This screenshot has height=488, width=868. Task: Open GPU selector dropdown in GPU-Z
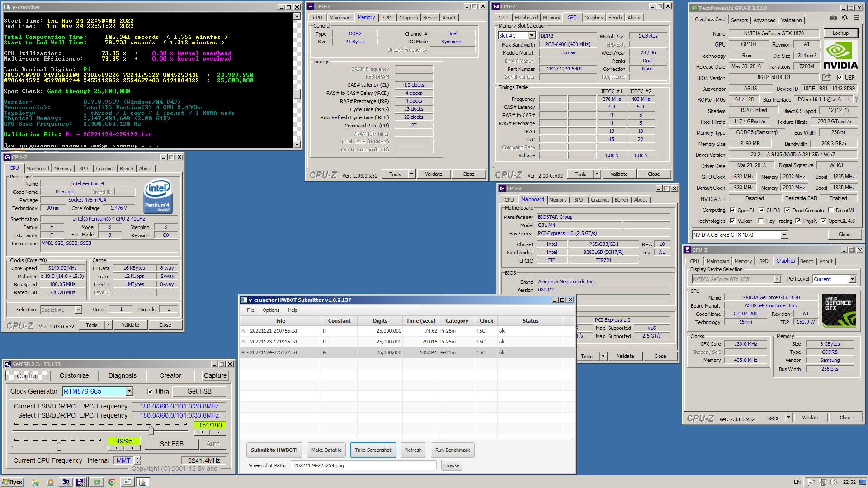tap(785, 235)
